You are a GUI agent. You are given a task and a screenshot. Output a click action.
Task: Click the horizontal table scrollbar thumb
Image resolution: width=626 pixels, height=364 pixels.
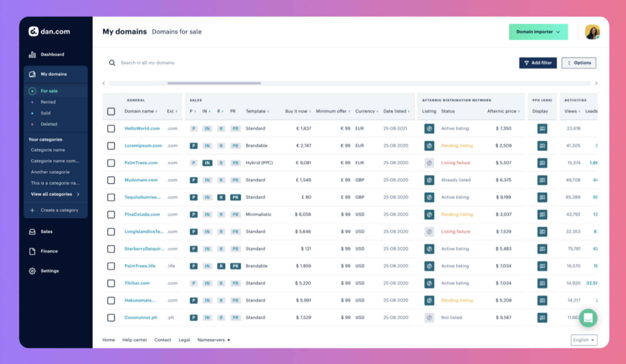214,83
